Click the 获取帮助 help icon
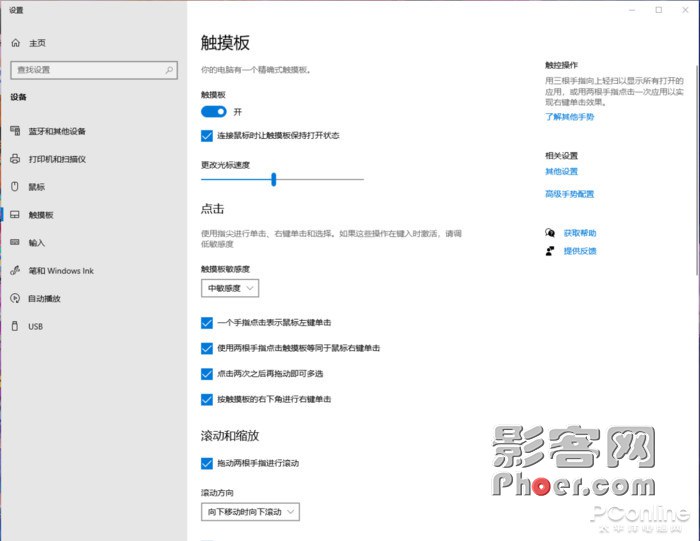The height and width of the screenshot is (541, 700). 550,233
